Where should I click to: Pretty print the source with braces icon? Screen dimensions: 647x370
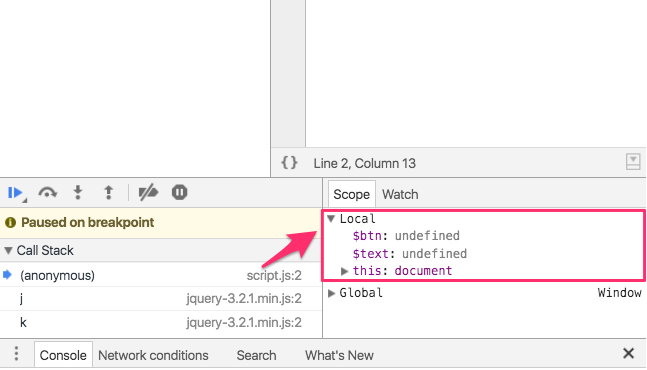tap(289, 163)
